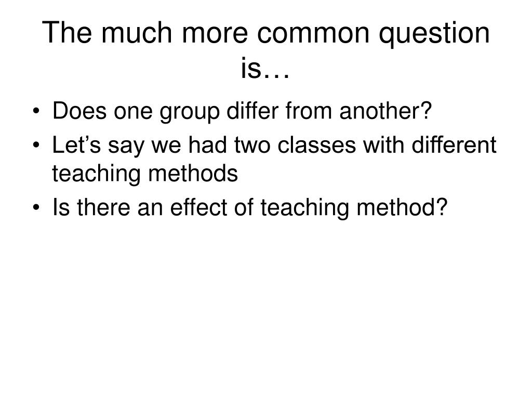Click the word 'common' in the title
Screen dimensions: 532x399
coord(313,33)
